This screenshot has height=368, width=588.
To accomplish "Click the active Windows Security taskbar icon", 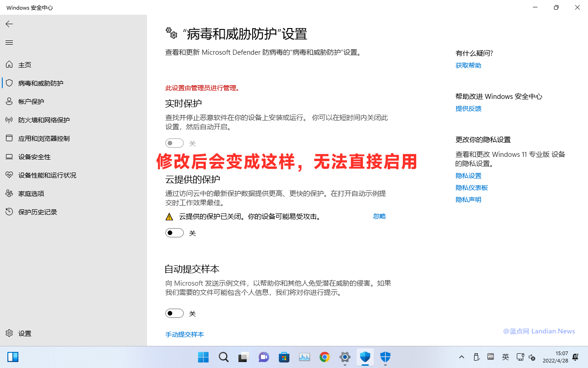I will coord(365,357).
